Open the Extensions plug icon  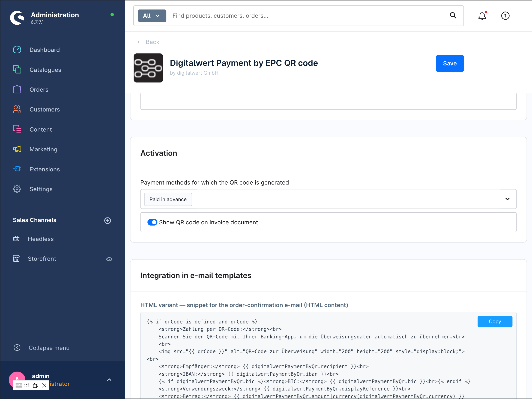[17, 169]
